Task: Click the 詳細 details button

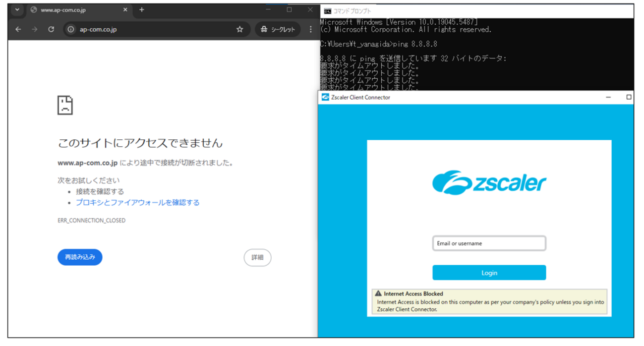Action: click(x=257, y=257)
